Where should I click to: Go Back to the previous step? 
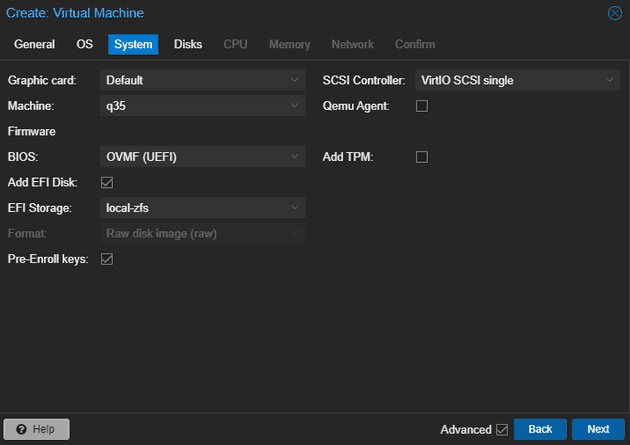point(540,429)
